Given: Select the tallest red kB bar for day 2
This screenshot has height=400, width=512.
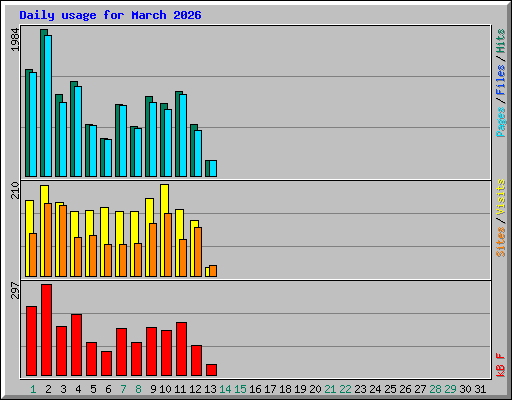Looking at the screenshot, I should [46, 330].
